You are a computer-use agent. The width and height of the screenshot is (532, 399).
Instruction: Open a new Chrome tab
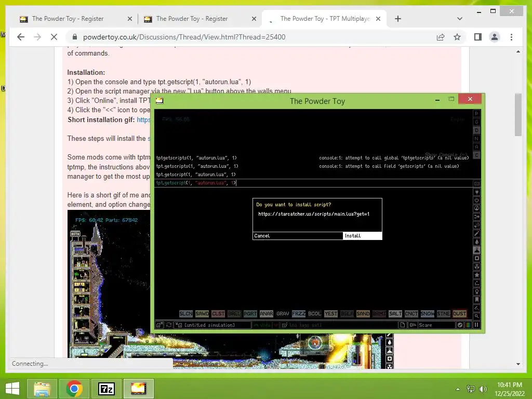398,19
